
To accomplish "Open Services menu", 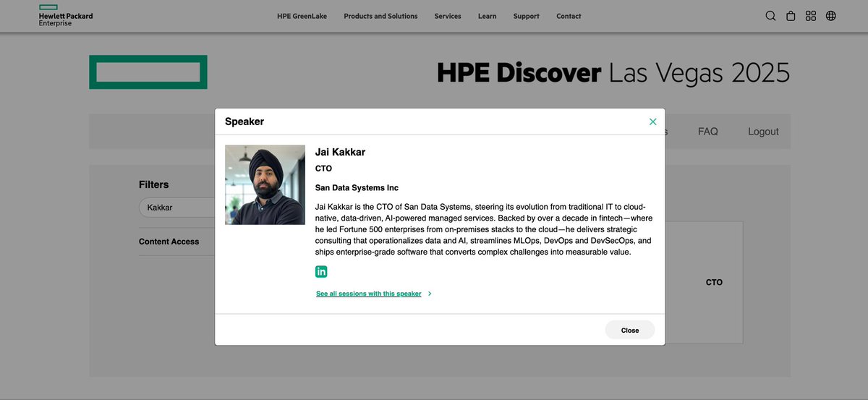I will tap(448, 16).
